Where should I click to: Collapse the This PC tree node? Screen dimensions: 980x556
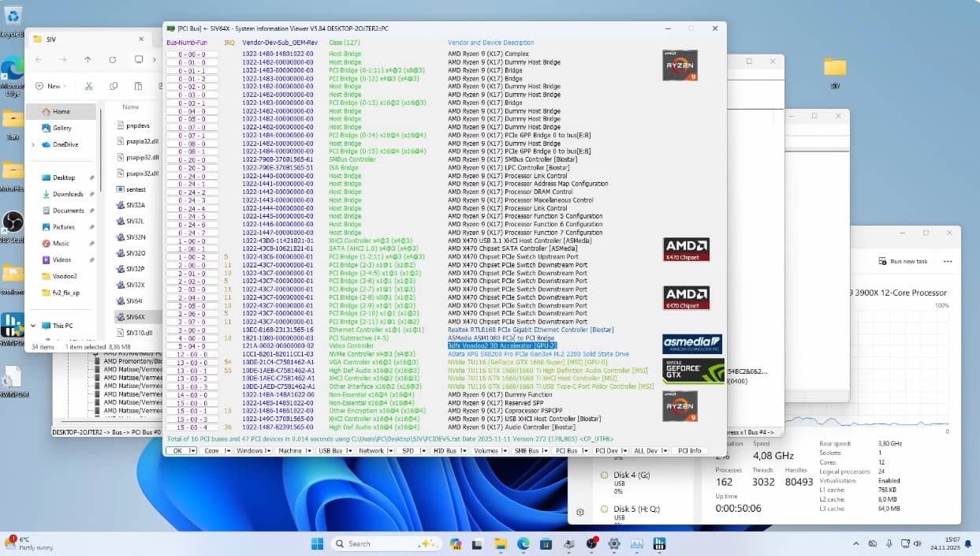coord(33,326)
